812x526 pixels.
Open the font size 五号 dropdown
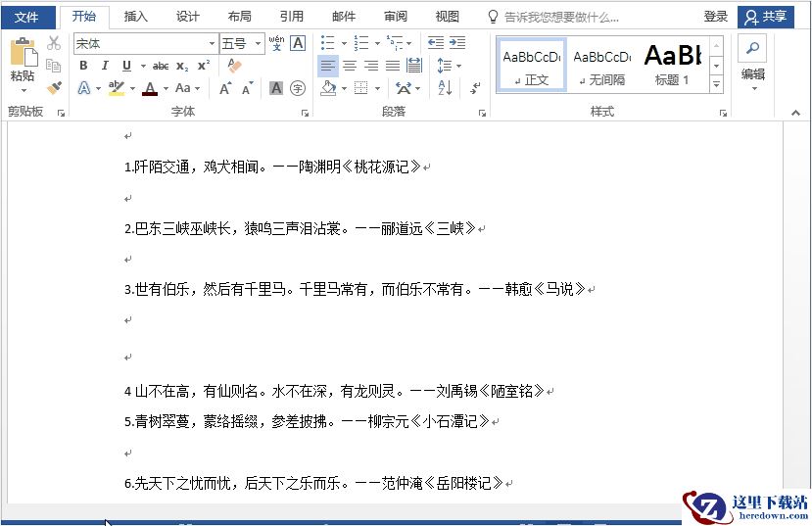(x=258, y=43)
